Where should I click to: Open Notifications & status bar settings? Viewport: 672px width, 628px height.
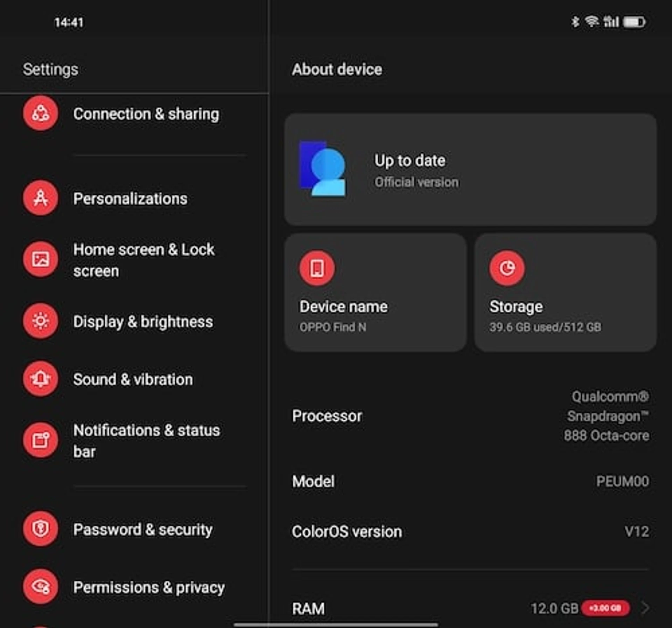[134, 441]
